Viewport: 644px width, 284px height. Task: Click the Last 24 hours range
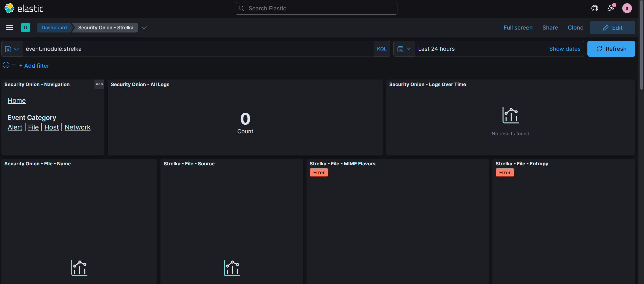436,49
